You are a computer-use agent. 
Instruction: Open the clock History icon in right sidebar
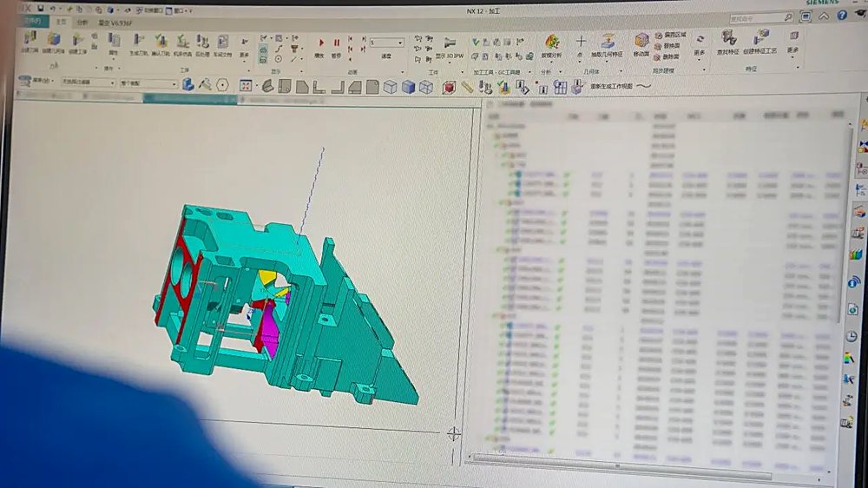[852, 336]
